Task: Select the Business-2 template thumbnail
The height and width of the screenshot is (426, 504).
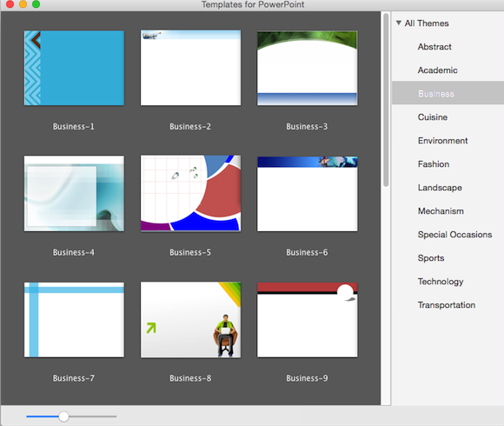Action: coord(190,68)
